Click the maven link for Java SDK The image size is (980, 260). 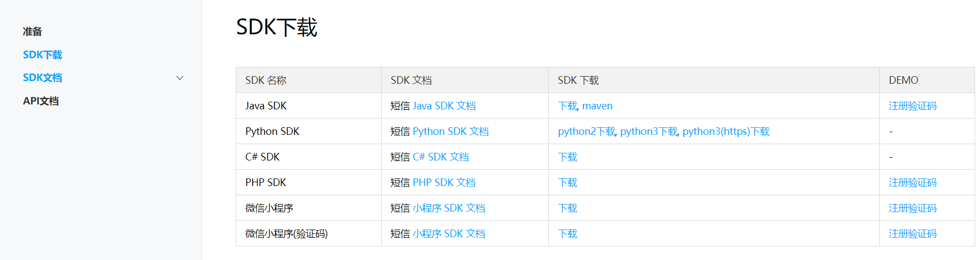point(597,106)
